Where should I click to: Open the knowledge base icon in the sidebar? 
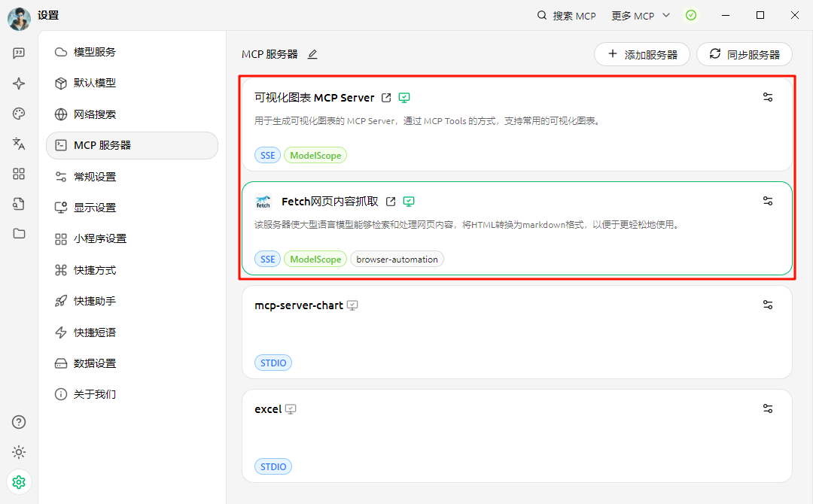pyautogui.click(x=18, y=204)
